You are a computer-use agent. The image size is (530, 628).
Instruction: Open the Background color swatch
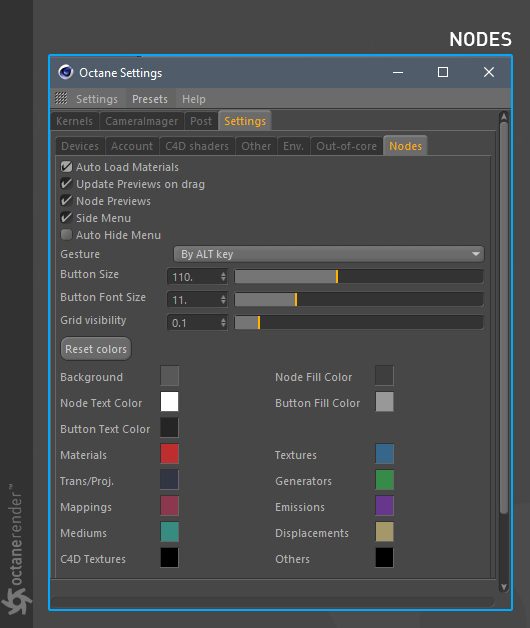[169, 376]
